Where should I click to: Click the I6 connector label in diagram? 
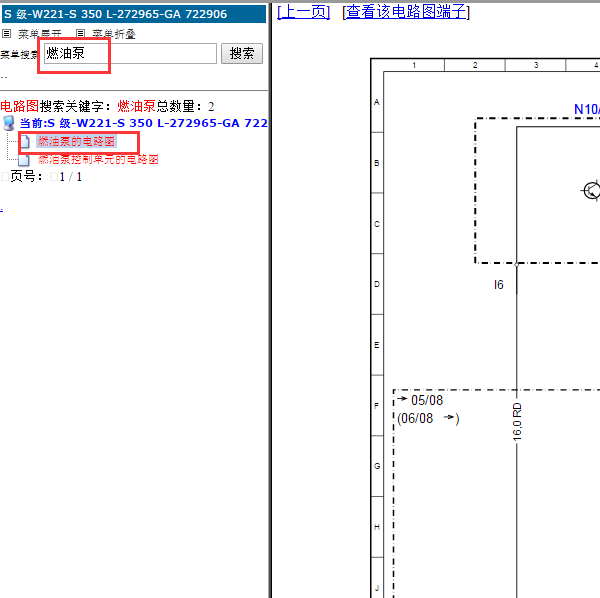pyautogui.click(x=499, y=285)
